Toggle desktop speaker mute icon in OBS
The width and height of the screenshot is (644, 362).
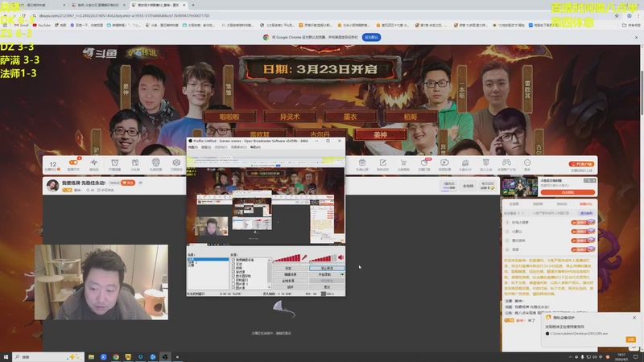click(341, 257)
